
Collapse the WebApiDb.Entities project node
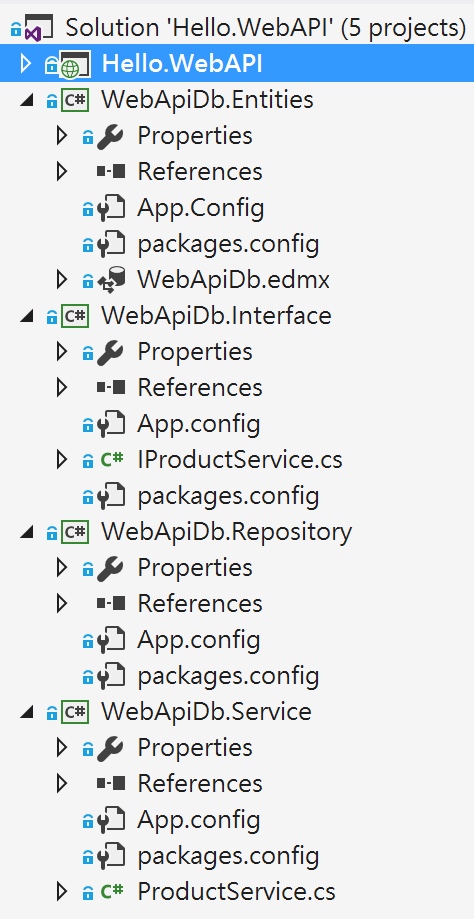tap(26, 101)
